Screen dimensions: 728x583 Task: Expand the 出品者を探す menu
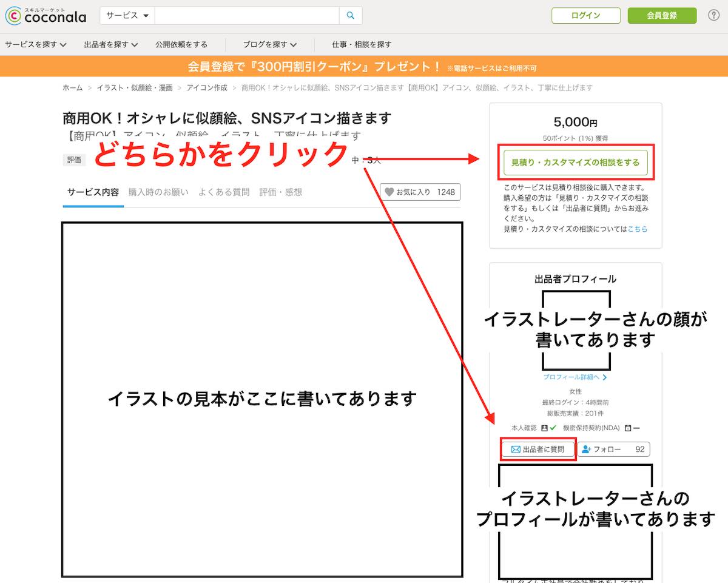click(x=111, y=44)
